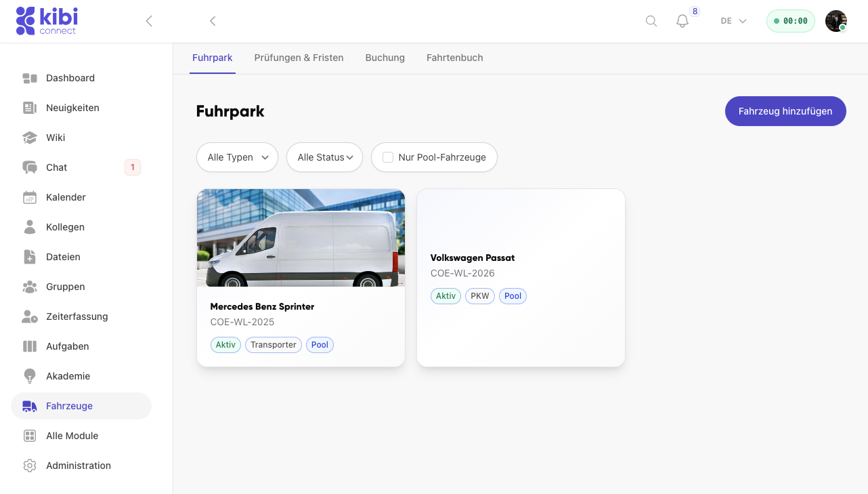Open the Alle Status filter dropdown
This screenshot has width=868, height=494.
324,157
